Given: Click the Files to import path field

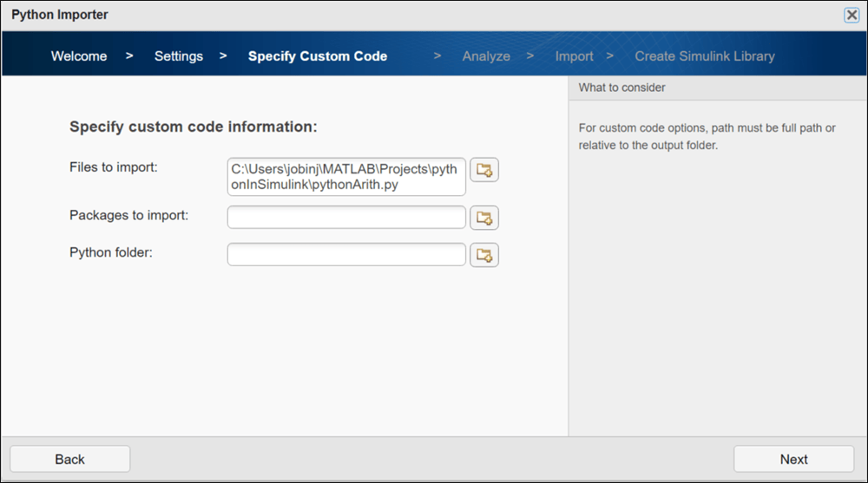Looking at the screenshot, I should point(346,177).
